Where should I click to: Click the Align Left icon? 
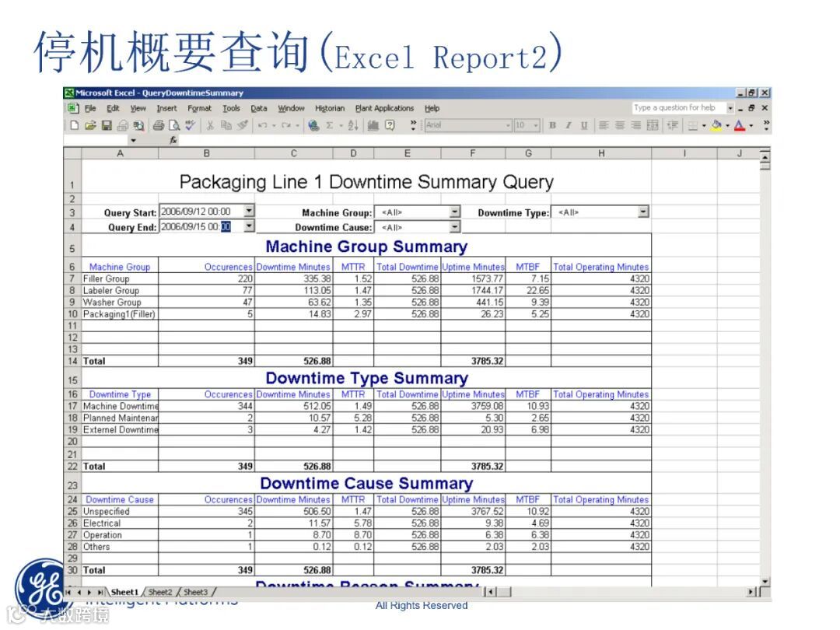[604, 125]
